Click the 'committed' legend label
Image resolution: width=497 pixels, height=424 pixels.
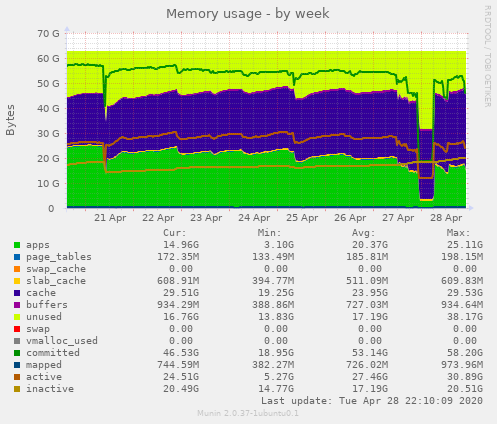[53, 353]
